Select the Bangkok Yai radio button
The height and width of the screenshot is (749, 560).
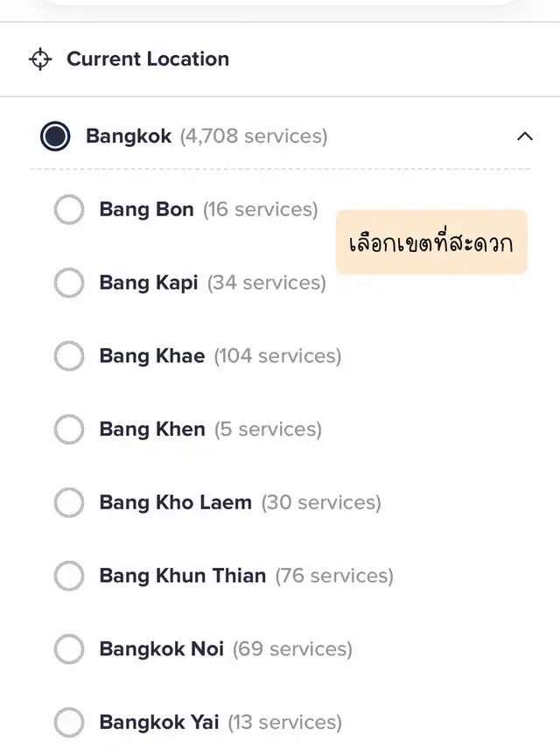69,723
